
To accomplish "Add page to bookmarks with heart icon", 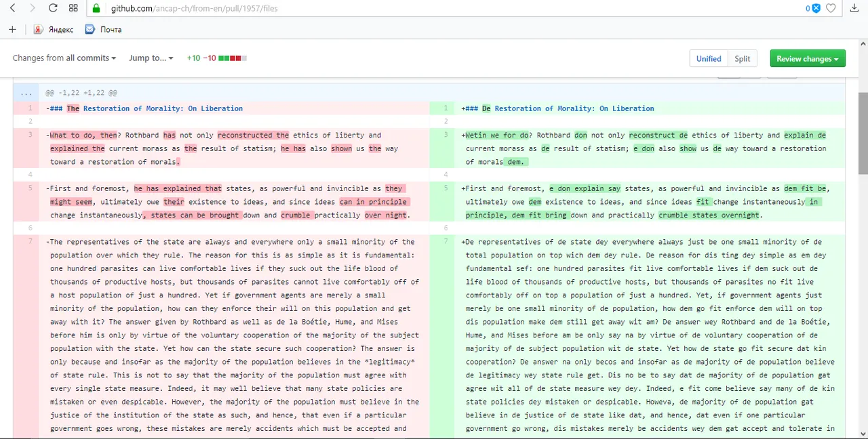I will pos(831,8).
